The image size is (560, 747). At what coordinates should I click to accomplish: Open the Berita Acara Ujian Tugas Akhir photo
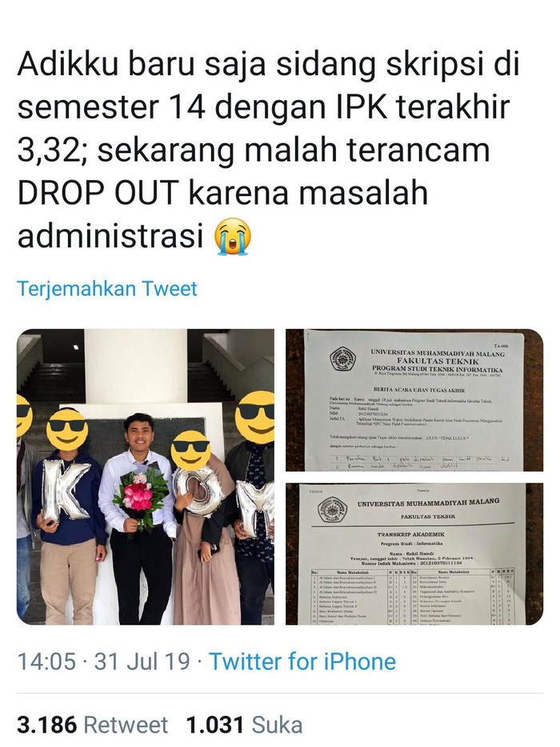click(x=414, y=400)
